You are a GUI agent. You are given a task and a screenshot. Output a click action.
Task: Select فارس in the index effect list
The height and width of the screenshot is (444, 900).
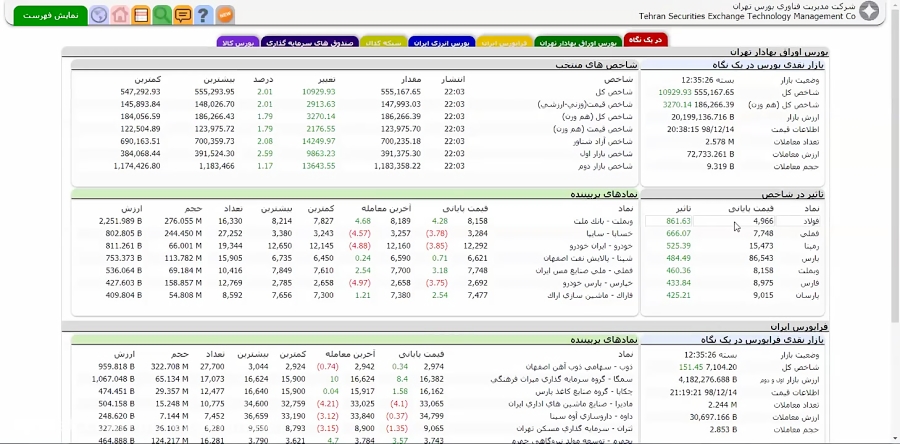tap(811, 283)
